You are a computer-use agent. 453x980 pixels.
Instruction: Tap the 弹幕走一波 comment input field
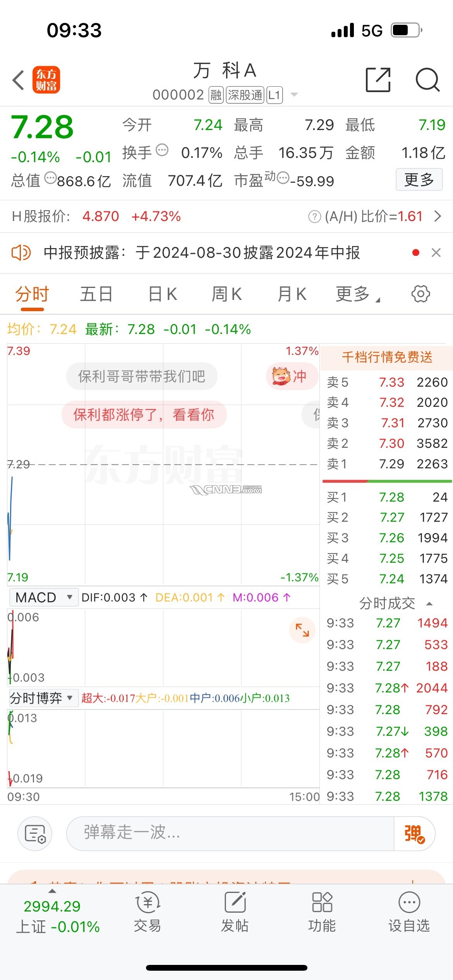(230, 834)
